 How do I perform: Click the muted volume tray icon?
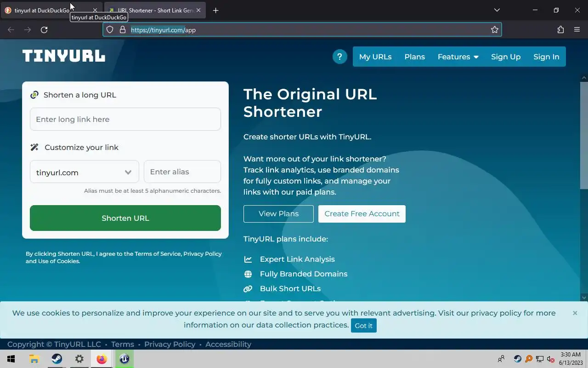pos(550,359)
